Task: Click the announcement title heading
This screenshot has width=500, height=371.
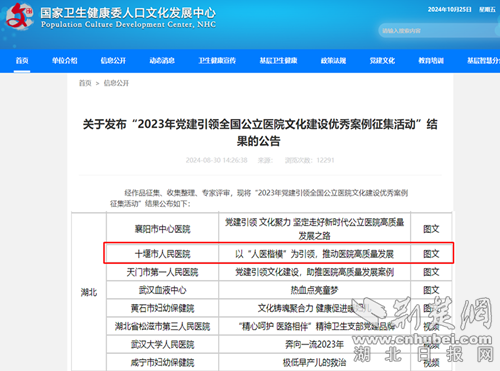Action: pyautogui.click(x=260, y=132)
